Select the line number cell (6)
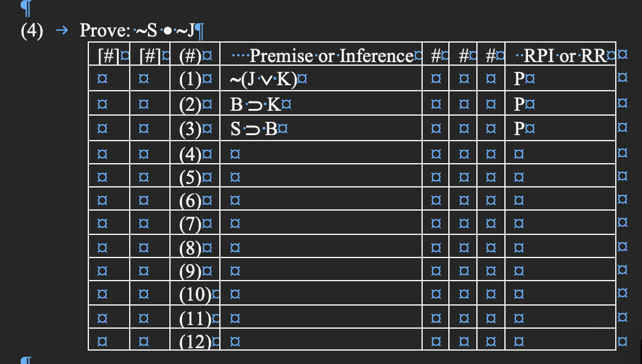The image size is (642, 364). 195,199
